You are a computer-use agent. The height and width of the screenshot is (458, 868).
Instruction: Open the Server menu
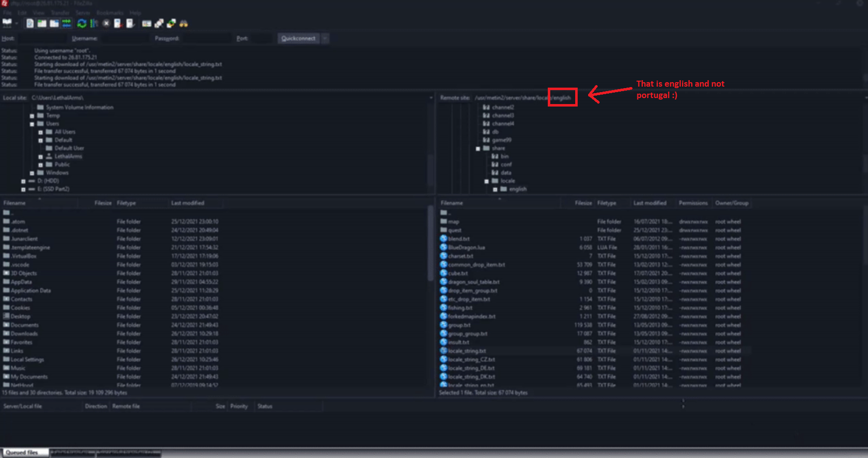click(83, 12)
